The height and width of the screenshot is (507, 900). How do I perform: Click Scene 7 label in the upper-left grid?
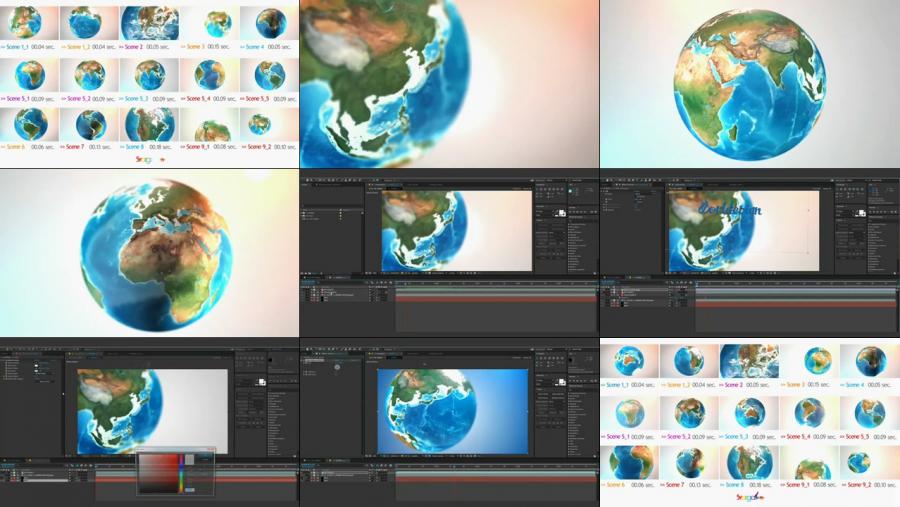pyautogui.click(x=75, y=147)
